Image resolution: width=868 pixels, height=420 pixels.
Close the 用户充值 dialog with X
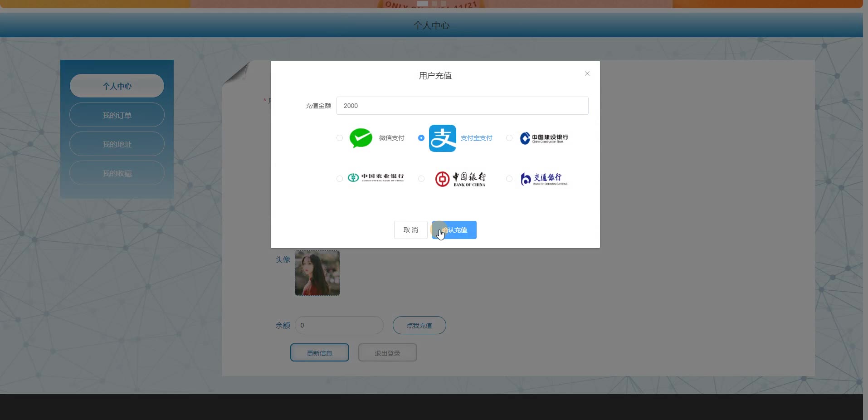587,73
